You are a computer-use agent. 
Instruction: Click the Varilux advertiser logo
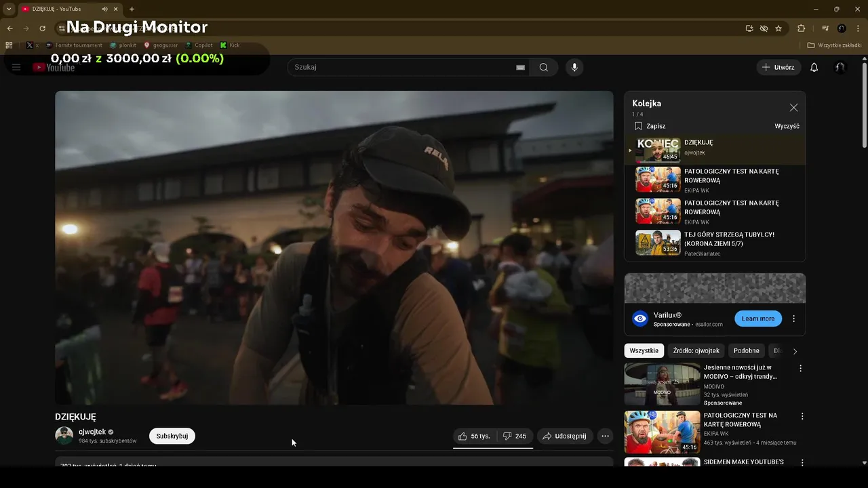[640, 319]
